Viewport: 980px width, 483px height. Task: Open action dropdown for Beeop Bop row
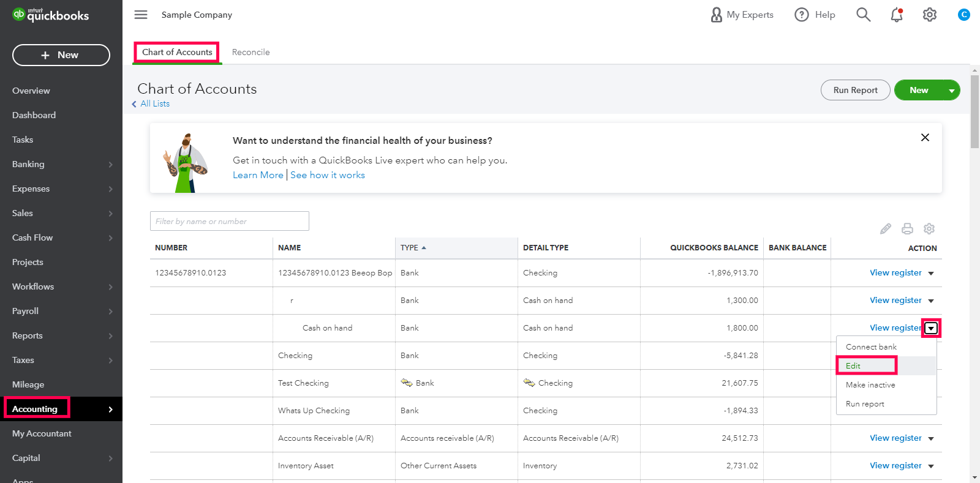tap(931, 273)
